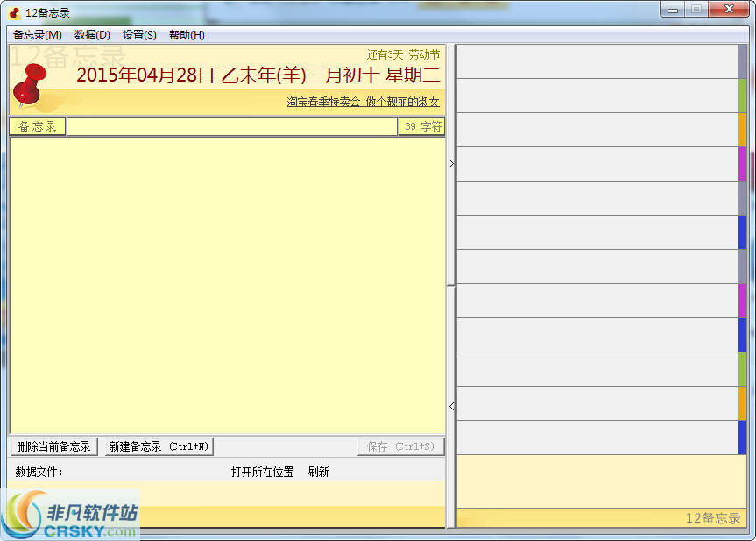This screenshot has height=541, width=756.
Task: Click the 刷新 link
Action: [320, 468]
